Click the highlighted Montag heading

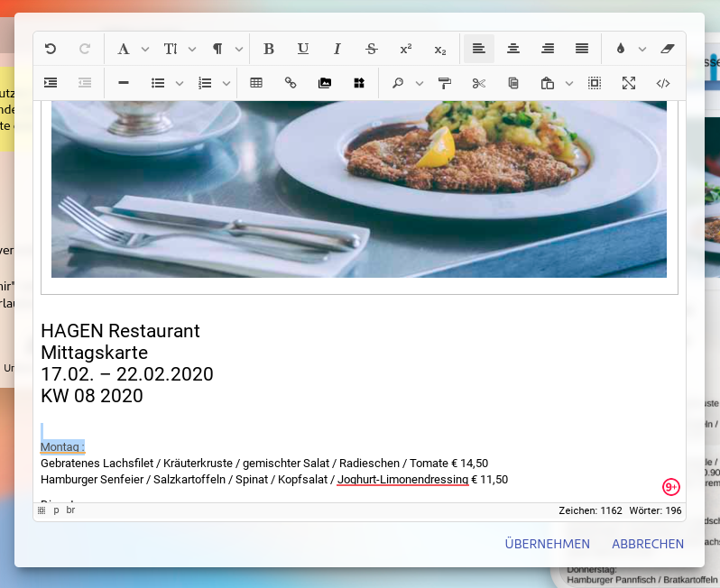(62, 446)
